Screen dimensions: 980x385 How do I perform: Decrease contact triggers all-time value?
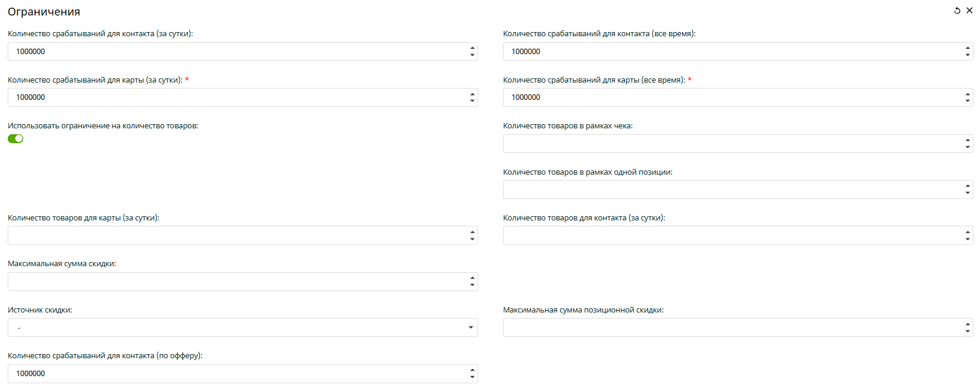(x=968, y=55)
